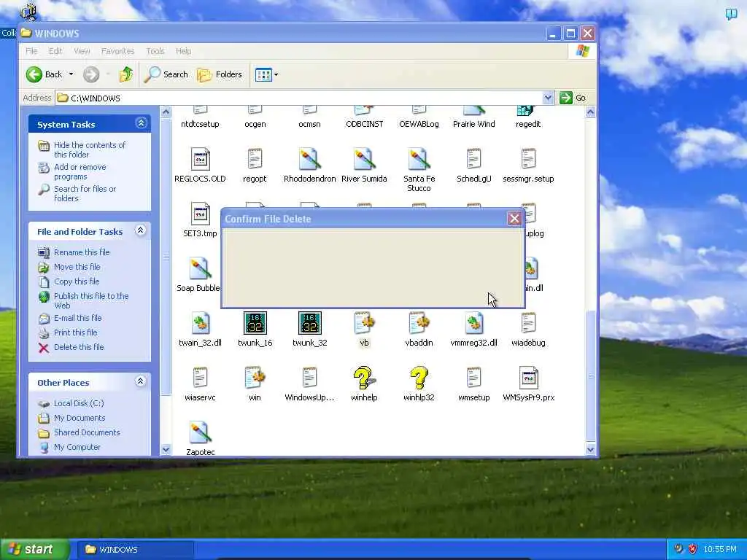747x560 pixels.
Task: Open the Help menu
Action: pyautogui.click(x=183, y=51)
